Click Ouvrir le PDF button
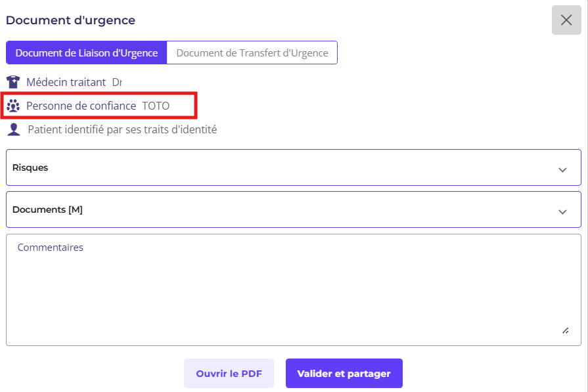Screen dimensions: 588x392 [229, 374]
